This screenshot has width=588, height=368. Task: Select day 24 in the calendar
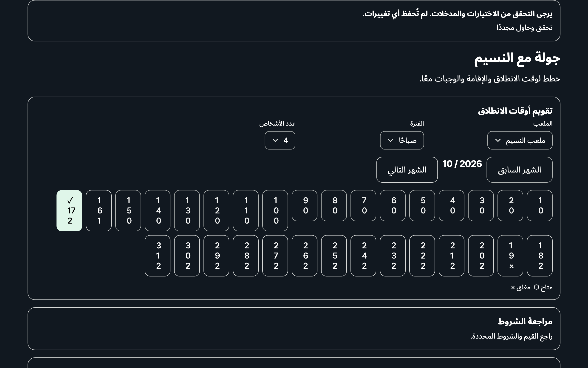click(x=363, y=256)
